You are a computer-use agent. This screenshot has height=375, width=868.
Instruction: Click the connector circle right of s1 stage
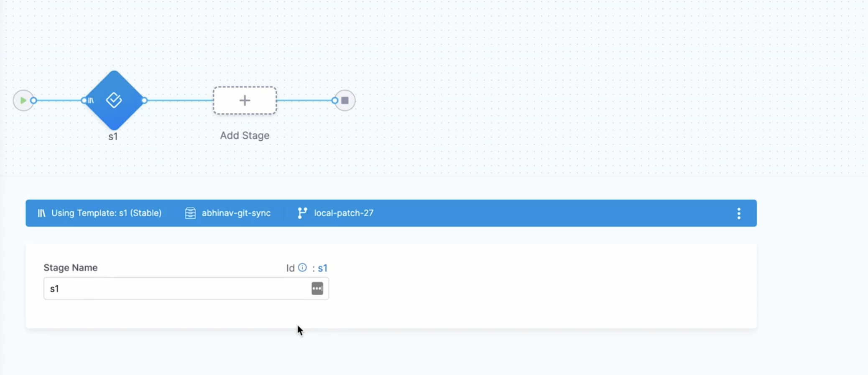click(x=144, y=101)
